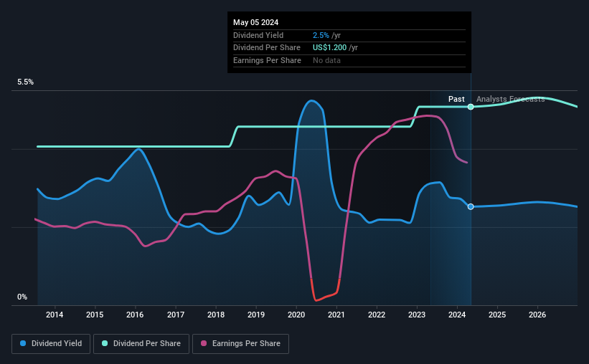This screenshot has height=364, width=589.
Task: Click the Dividend Yield row label in tooltip
Action: (x=258, y=35)
